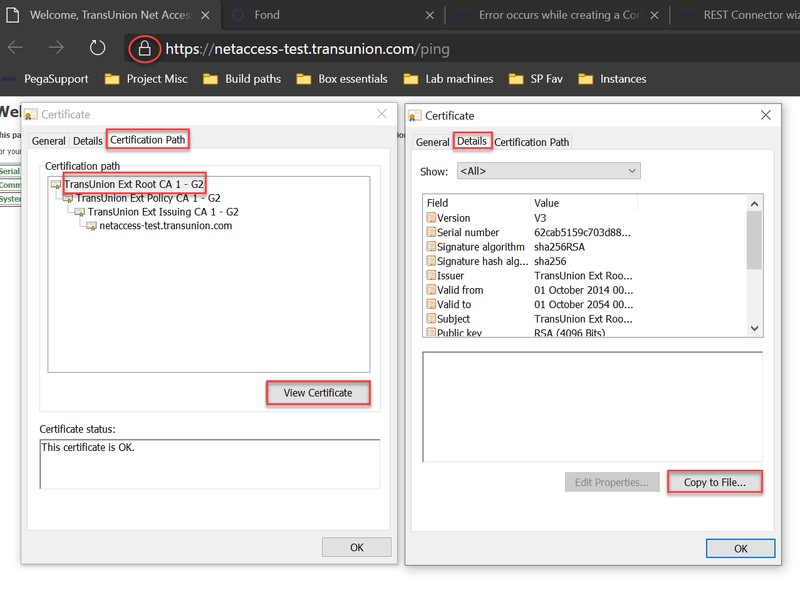Click the field list scroll down arrow
This screenshot has width=800, height=590.
[755, 329]
